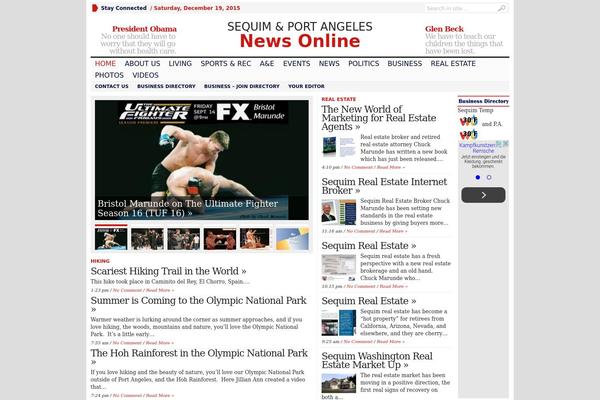Image resolution: width=600 pixels, height=400 pixels.
Task: Open Sequim Washington Real Estate Market Up
Action: [x=377, y=361]
